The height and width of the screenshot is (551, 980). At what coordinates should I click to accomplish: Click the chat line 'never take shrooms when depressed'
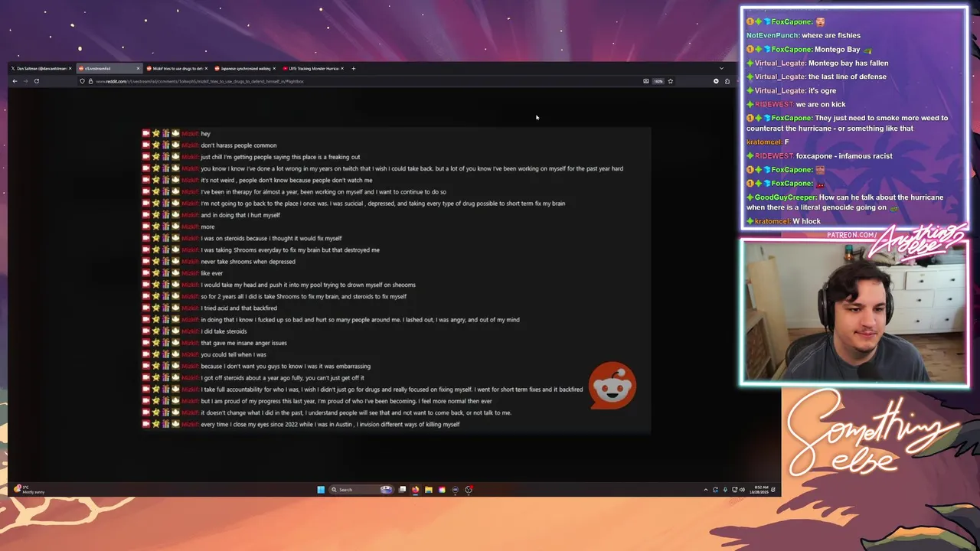(x=247, y=262)
